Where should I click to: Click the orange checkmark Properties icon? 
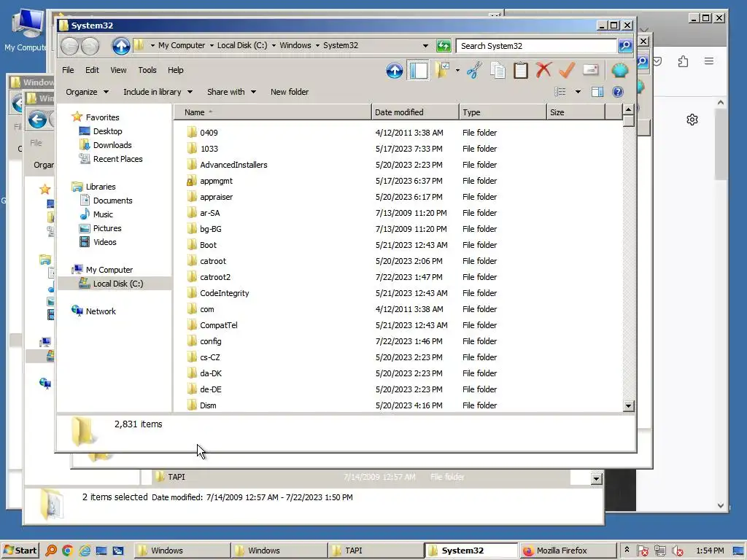click(x=566, y=70)
